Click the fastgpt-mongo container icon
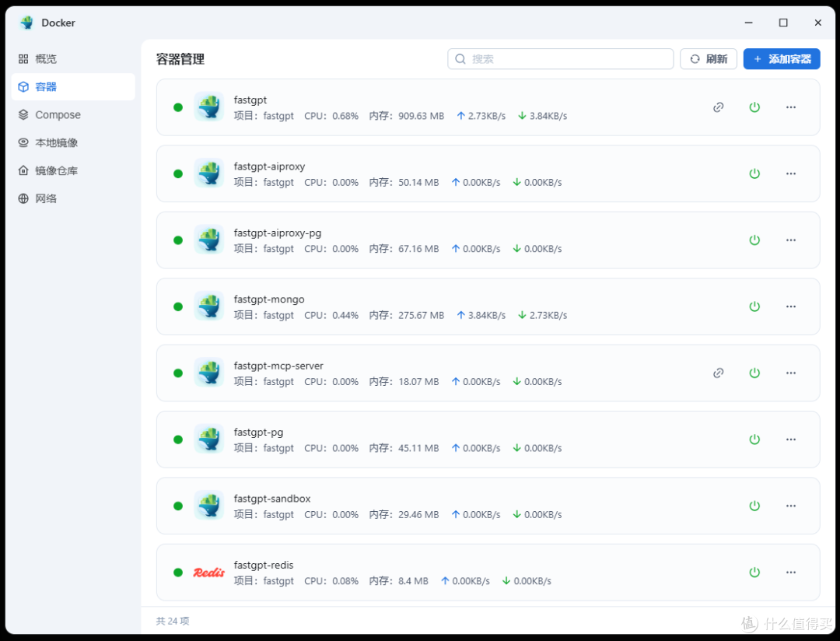 pos(208,306)
